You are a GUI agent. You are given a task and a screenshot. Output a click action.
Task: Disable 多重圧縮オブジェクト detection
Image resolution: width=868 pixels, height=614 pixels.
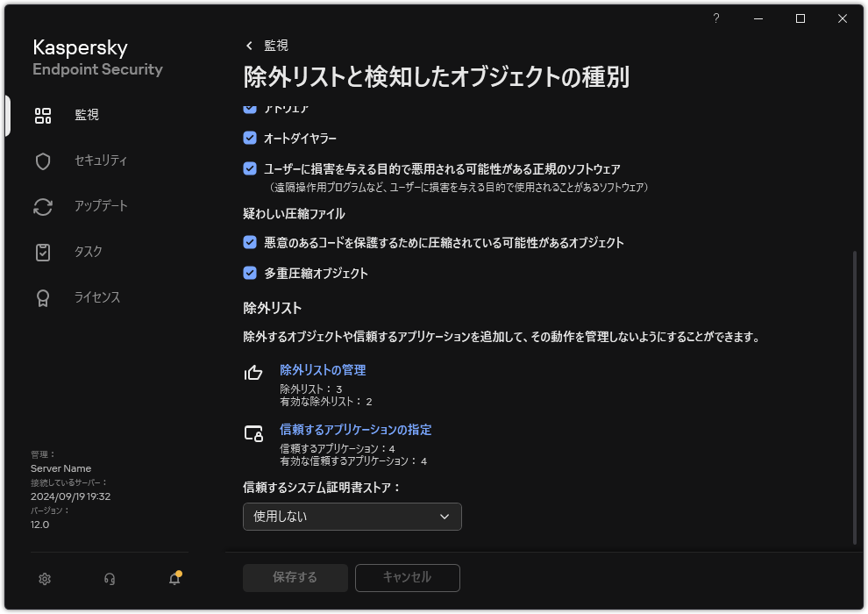[x=248, y=273]
